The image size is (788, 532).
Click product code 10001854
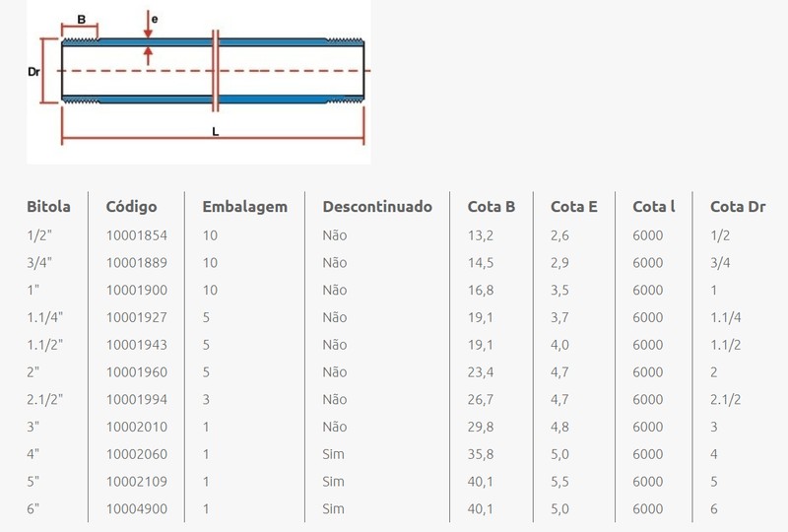click(136, 235)
